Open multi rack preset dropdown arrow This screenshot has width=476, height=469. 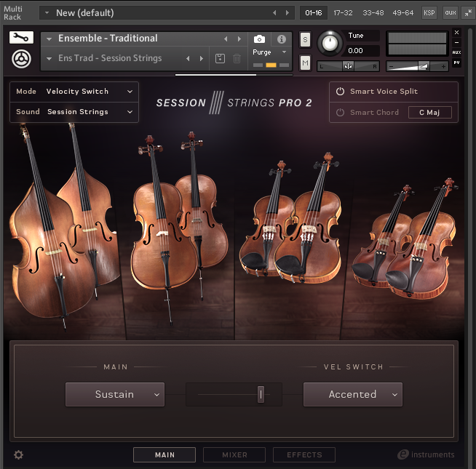pos(47,13)
